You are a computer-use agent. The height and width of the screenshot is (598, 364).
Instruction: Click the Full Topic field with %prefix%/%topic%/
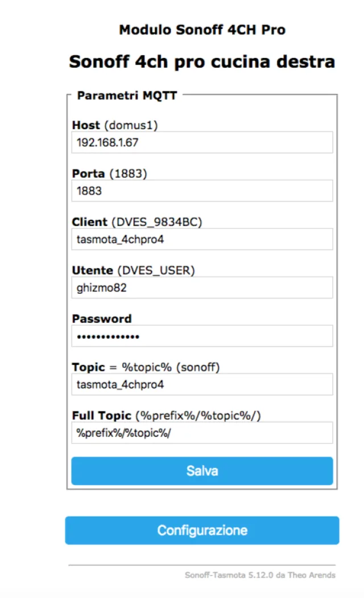tap(202, 433)
